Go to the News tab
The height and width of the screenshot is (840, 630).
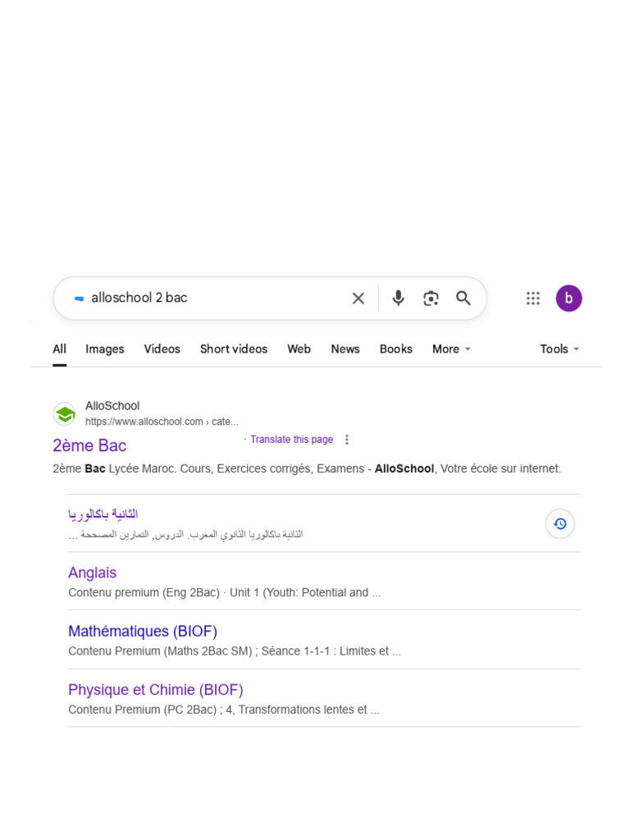(345, 349)
